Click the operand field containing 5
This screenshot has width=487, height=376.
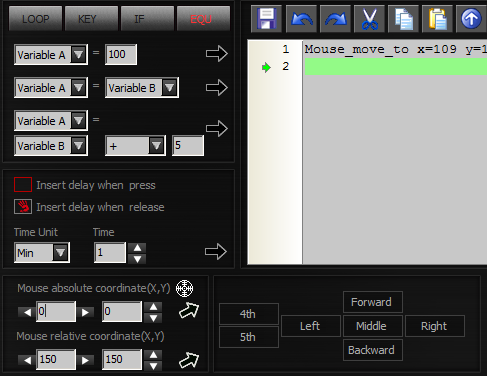(x=188, y=145)
